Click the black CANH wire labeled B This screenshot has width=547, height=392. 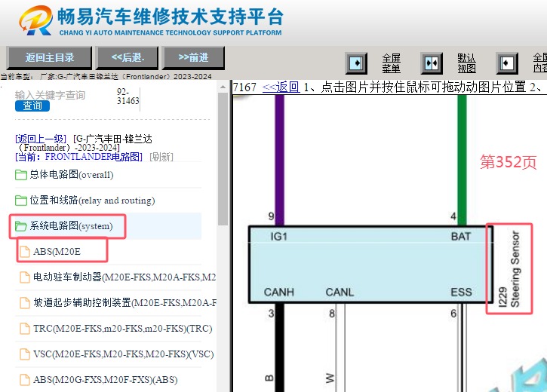pos(280,348)
